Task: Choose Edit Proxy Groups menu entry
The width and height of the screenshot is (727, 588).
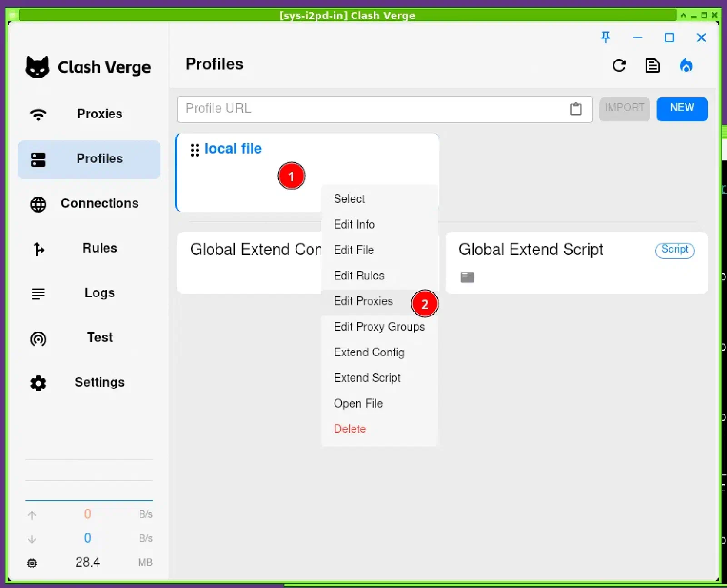Action: [x=379, y=327]
